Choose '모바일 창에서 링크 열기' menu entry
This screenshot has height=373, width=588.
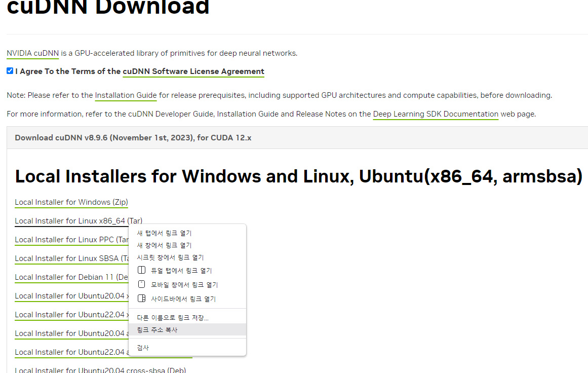[x=187, y=285]
